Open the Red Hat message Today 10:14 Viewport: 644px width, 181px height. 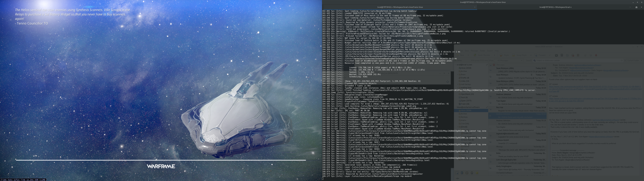click(517, 109)
